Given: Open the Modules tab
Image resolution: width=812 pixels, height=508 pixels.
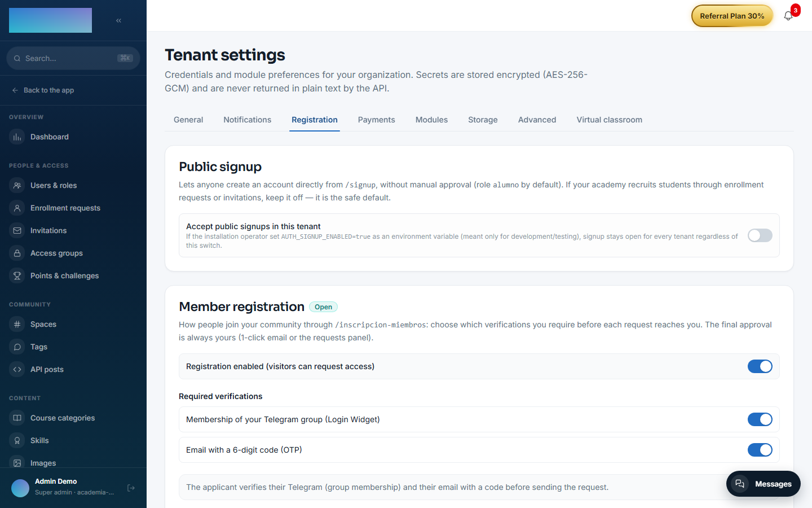Looking at the screenshot, I should (x=432, y=120).
